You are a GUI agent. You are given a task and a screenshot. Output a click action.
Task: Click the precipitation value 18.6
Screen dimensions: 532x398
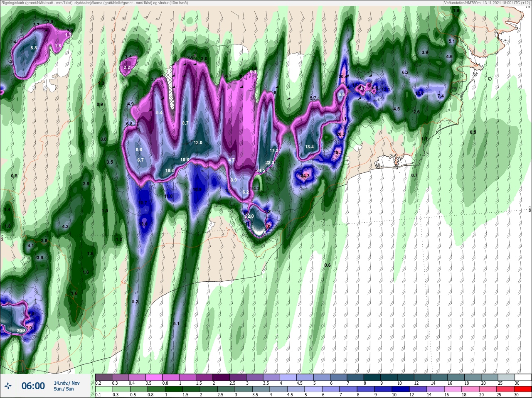pyautogui.click(x=170, y=170)
